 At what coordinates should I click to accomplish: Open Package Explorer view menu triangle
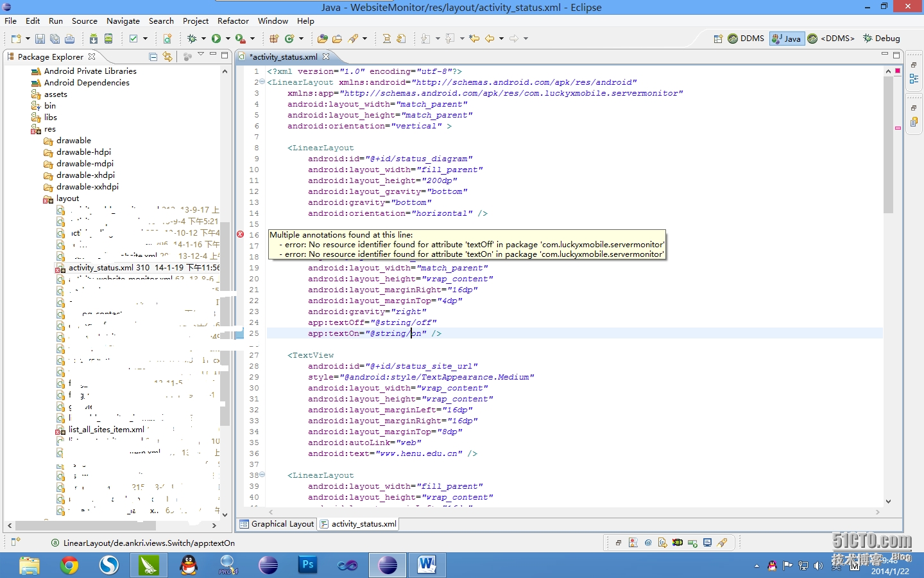[x=200, y=55]
